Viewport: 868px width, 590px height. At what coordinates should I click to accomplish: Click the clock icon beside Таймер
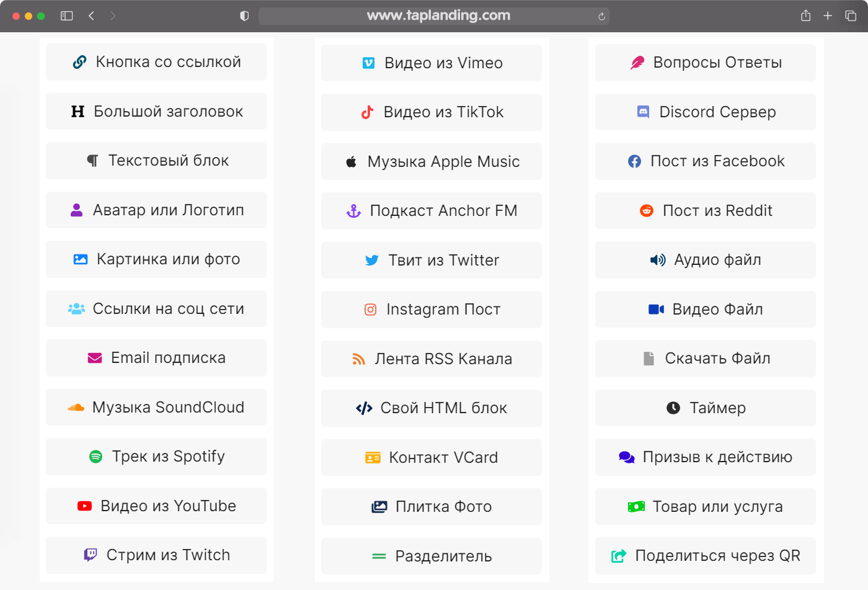tap(673, 408)
